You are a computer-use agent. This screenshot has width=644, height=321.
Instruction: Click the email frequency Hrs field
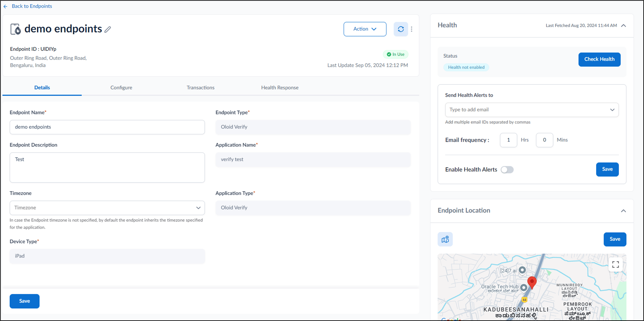coord(508,140)
